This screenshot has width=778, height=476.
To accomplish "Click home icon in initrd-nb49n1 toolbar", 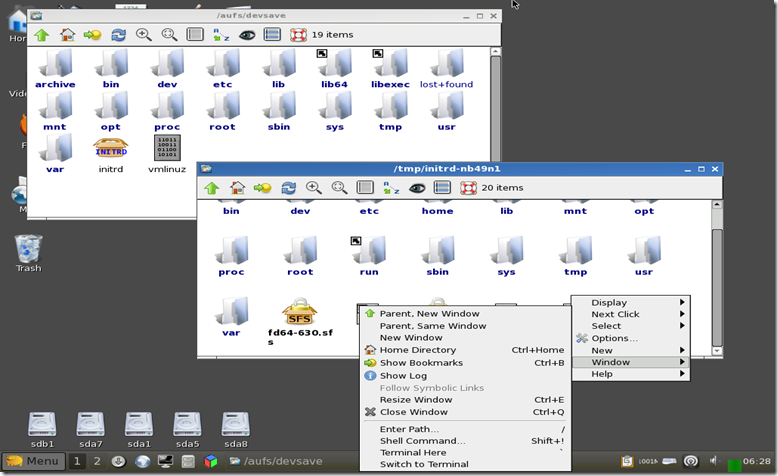I will pyautogui.click(x=238, y=188).
